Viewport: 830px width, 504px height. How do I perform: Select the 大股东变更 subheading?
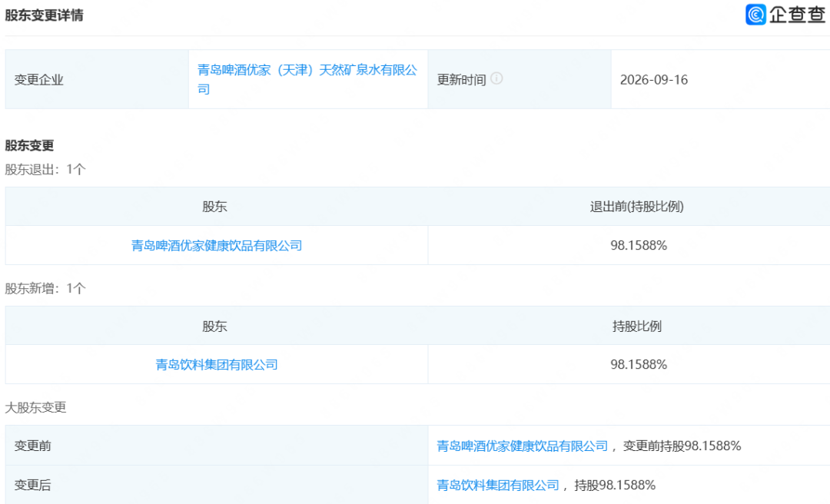tap(35, 407)
